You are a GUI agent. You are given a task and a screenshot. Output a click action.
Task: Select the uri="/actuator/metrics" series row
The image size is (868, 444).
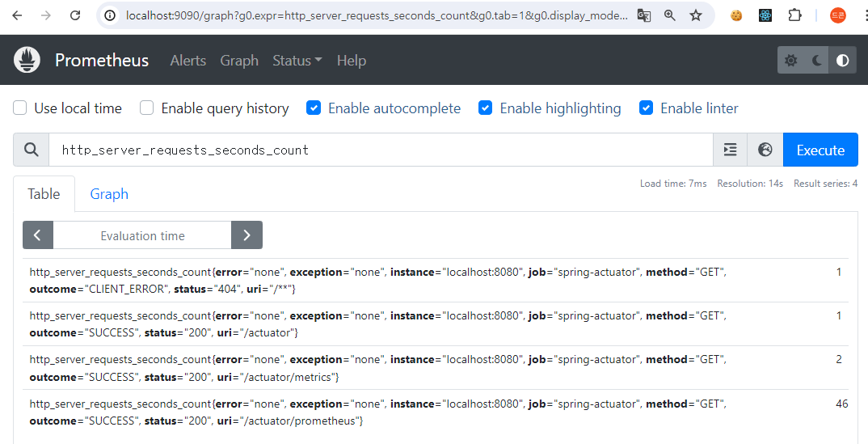435,368
